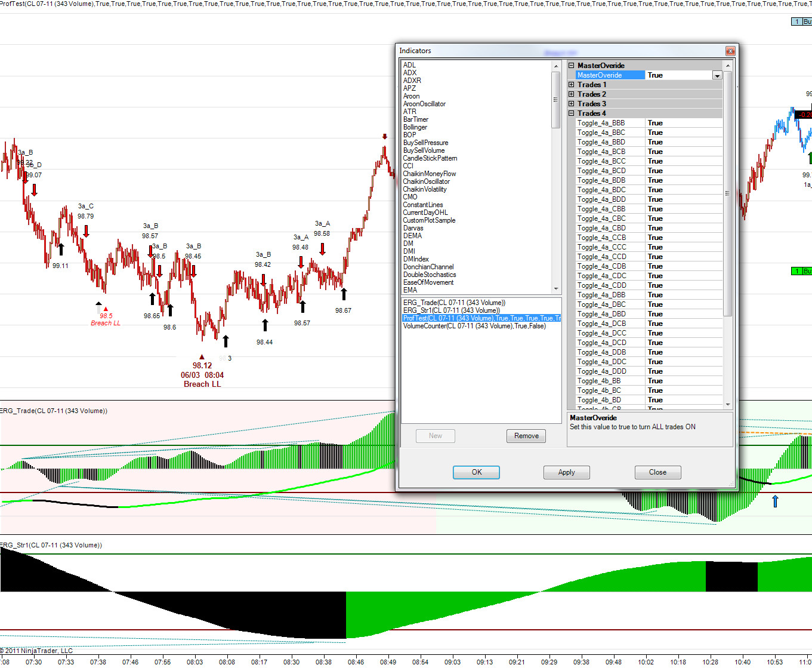This screenshot has height=668, width=812.
Task: Select the Toggle_4a_BDB property name
Action: 601,180
